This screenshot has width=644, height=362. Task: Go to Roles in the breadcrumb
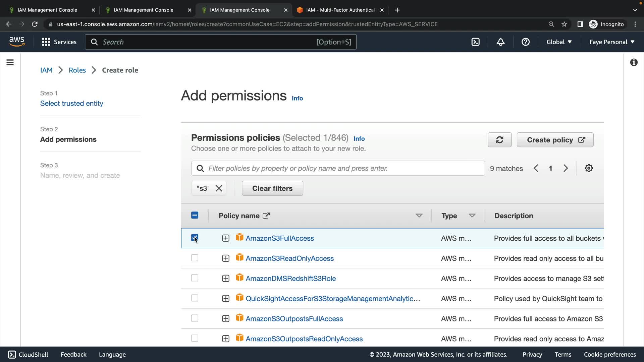pyautogui.click(x=77, y=70)
